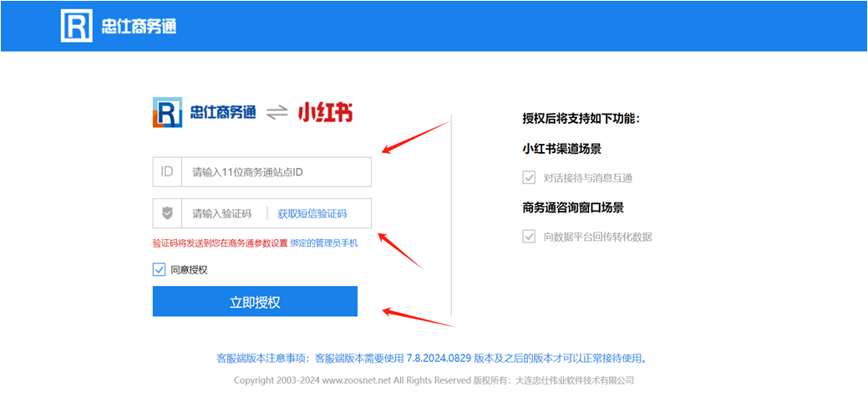Click the exchange arrows between the logos
868x418 pixels.
coord(277,112)
